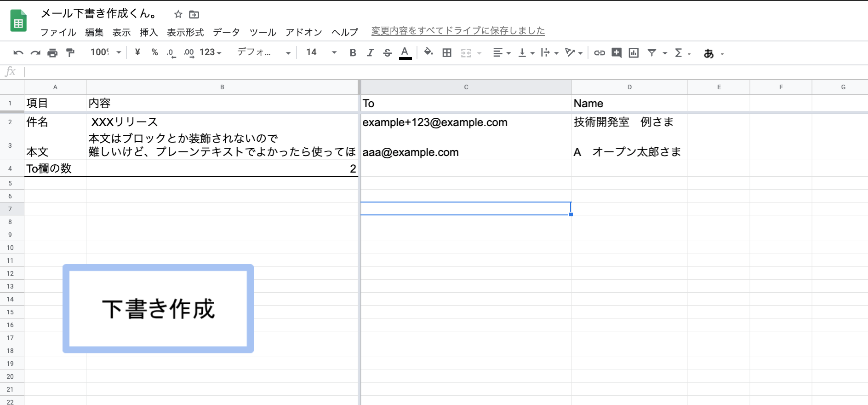
Task: Open the 挿入 menu
Action: 149,32
